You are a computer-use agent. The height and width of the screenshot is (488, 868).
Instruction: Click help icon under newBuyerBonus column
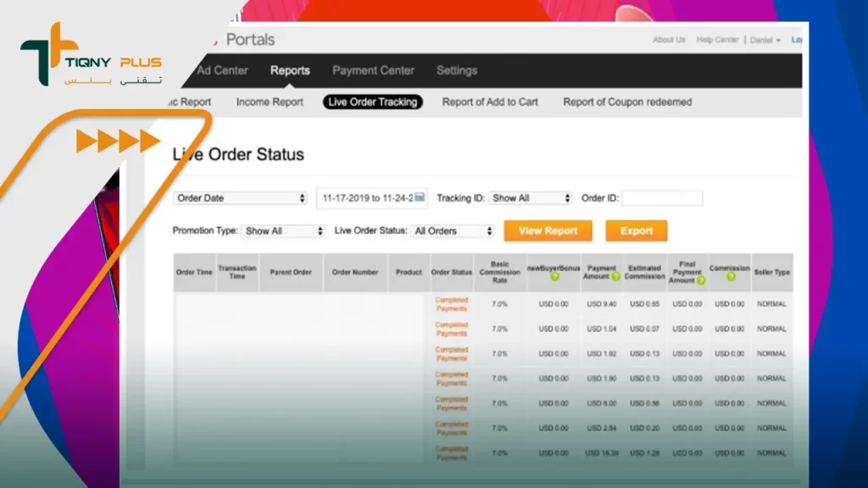point(554,277)
